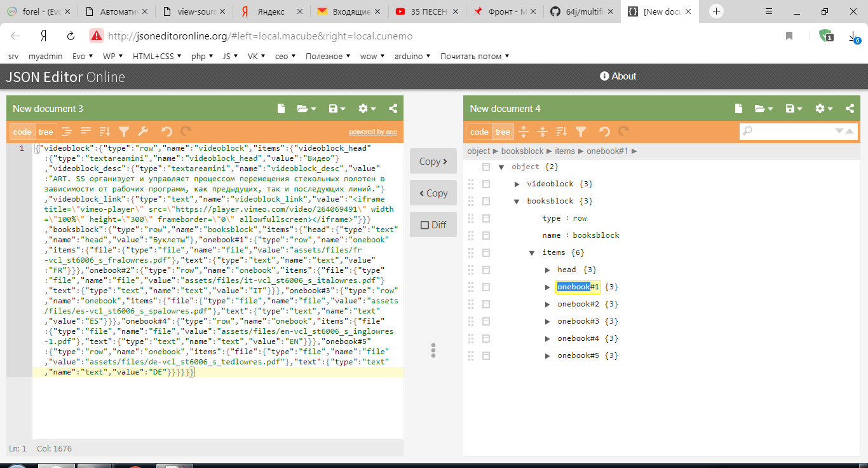Screen dimensions: 868x468
Task: Open the About page
Action: (618, 76)
